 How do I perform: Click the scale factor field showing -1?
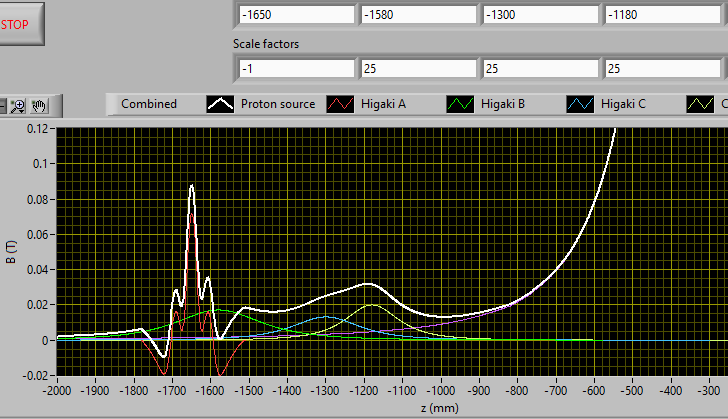pyautogui.click(x=297, y=68)
